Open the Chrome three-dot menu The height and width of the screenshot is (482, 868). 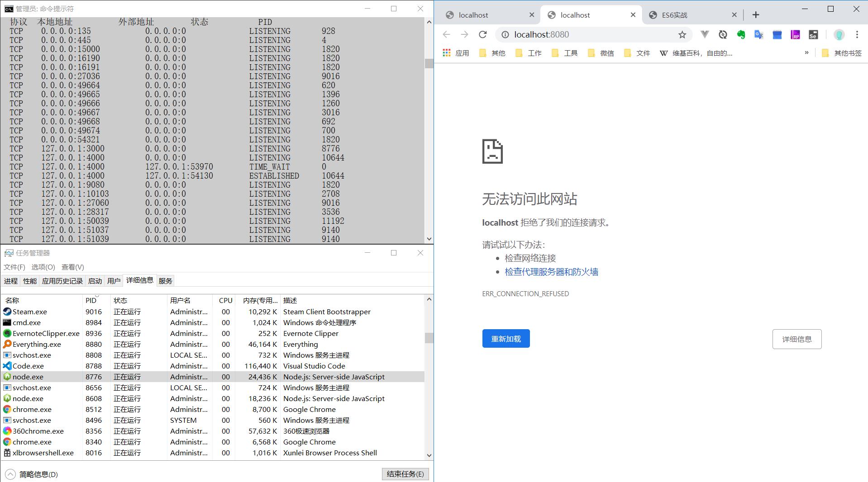(x=857, y=34)
